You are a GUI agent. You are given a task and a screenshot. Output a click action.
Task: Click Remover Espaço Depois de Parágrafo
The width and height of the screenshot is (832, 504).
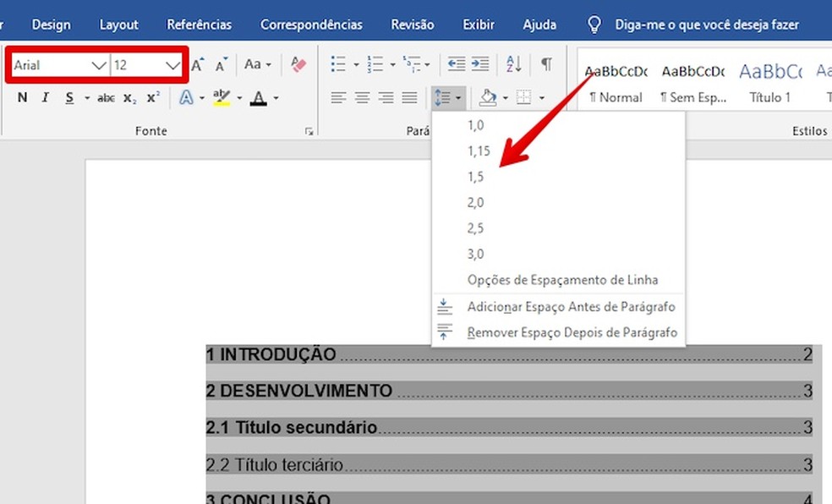click(x=572, y=332)
